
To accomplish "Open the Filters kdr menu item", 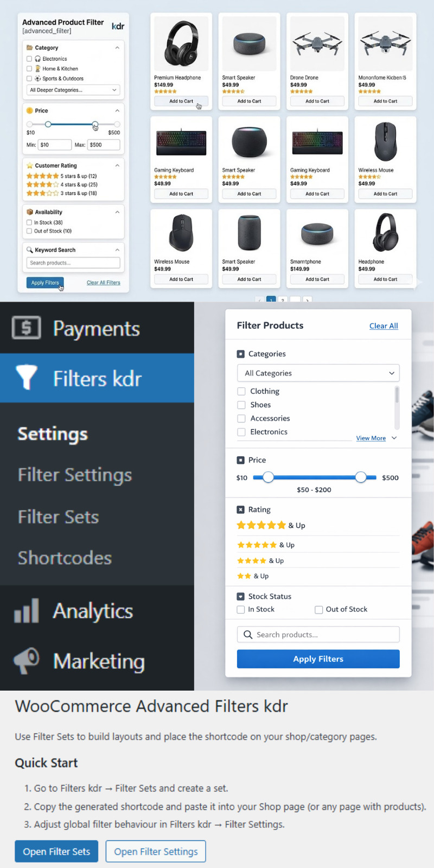I will point(97,378).
